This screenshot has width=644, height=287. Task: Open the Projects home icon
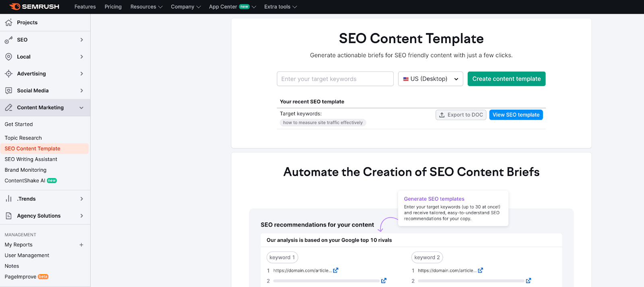pyautogui.click(x=8, y=23)
